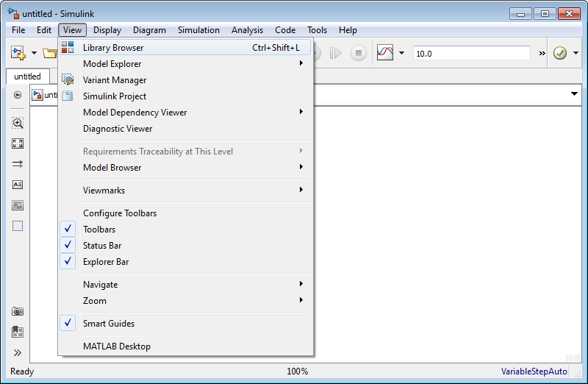This screenshot has height=384, width=588.
Task: Open the File menu
Action: click(x=18, y=30)
